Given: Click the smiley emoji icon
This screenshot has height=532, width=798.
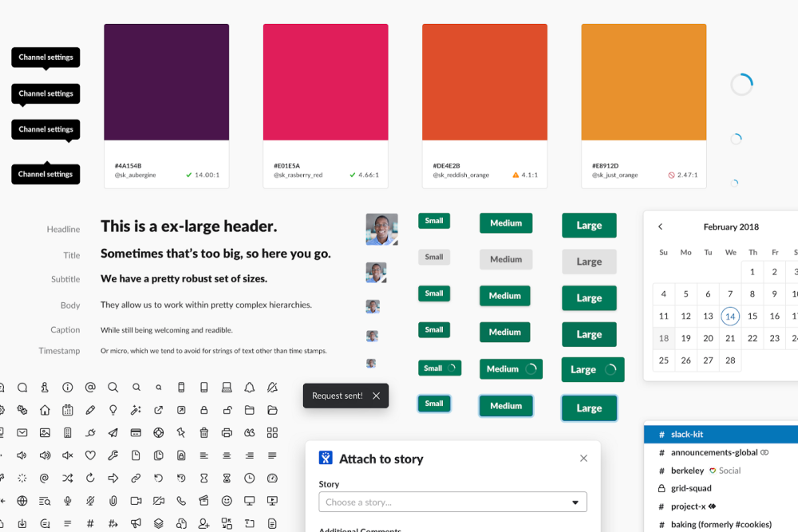Looking at the screenshot, I should [x=227, y=500].
